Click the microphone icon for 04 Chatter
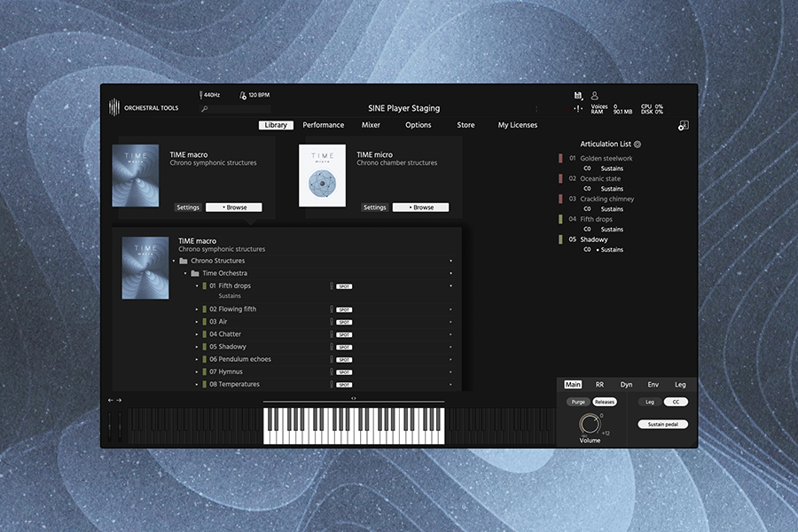The height and width of the screenshot is (532, 798). coord(332,334)
